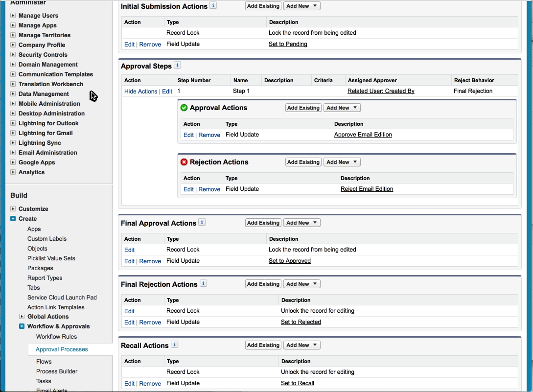Expand Manage Users in sidebar
Viewport: 533px width, 392px height.
coord(13,16)
